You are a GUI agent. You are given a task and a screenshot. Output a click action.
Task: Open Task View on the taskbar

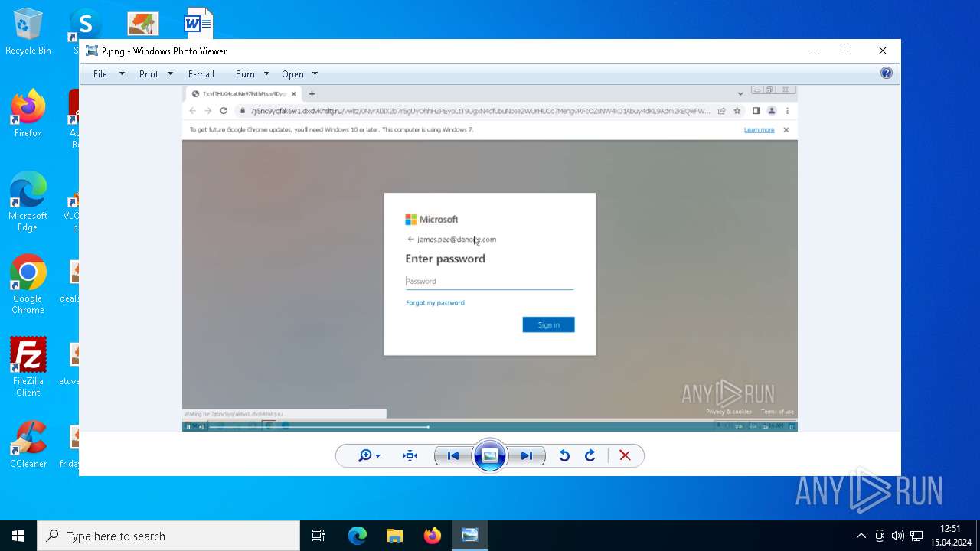click(x=318, y=536)
